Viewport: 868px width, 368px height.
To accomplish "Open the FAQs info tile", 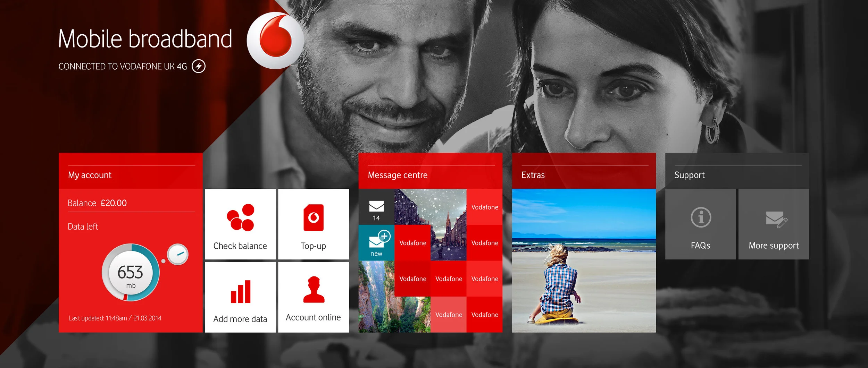I will [x=701, y=224].
